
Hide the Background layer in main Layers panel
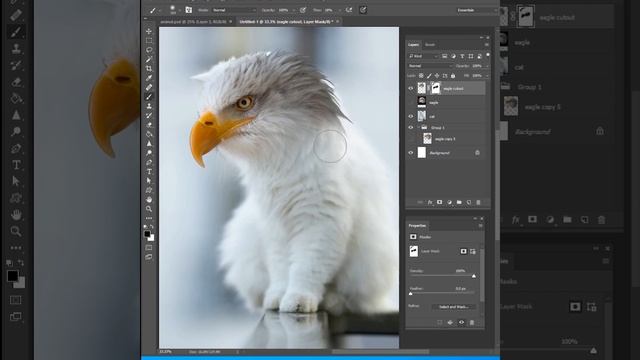(411, 153)
